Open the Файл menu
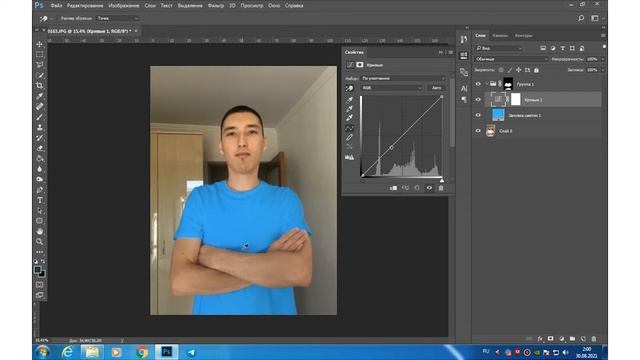640x360 pixels. 56,6
